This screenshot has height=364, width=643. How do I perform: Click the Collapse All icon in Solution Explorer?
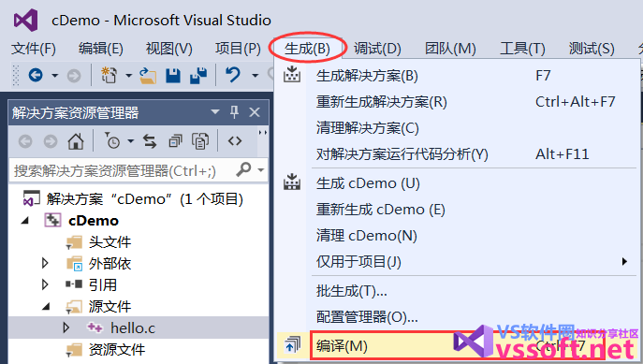tap(175, 141)
